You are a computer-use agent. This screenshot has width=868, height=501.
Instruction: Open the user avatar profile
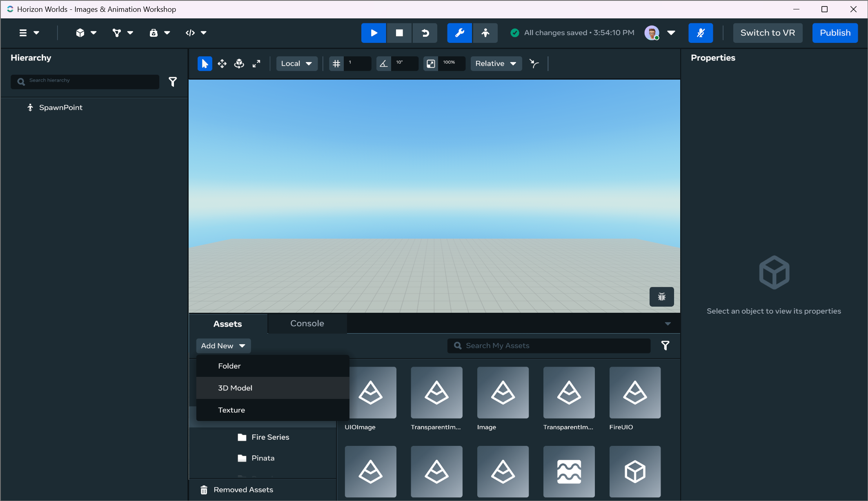pos(652,33)
